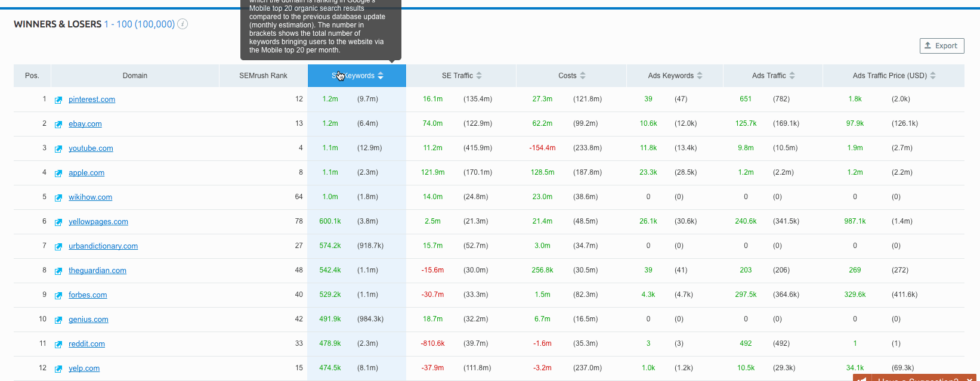
Task: Click genius.com's SE keywords value 491.9k
Action: coord(330,319)
